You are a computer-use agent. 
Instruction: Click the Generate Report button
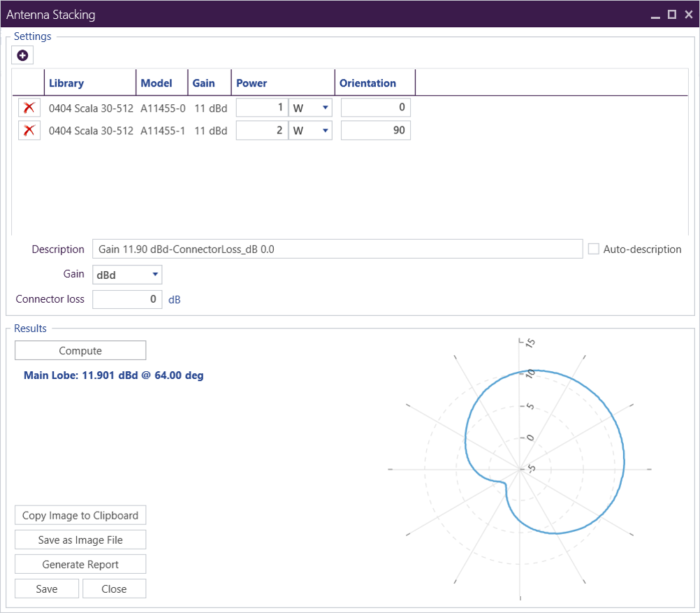tap(80, 565)
